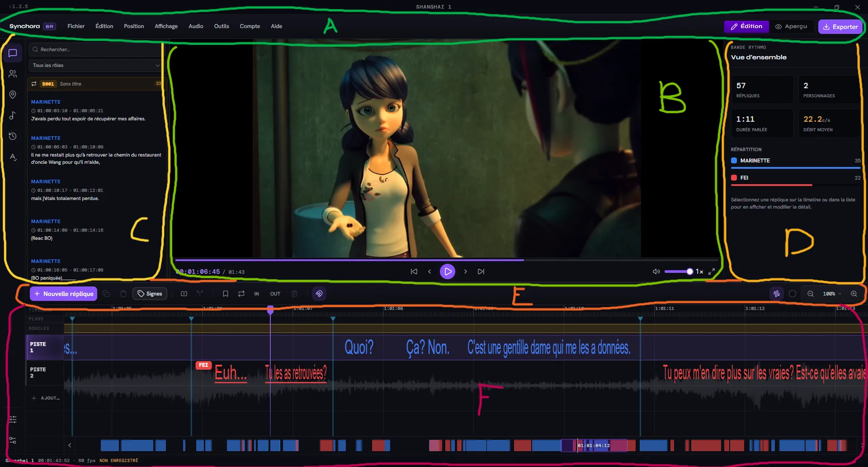Click the split réplique icon in the toolbar
Screen dimensions: 868x467
click(184, 294)
